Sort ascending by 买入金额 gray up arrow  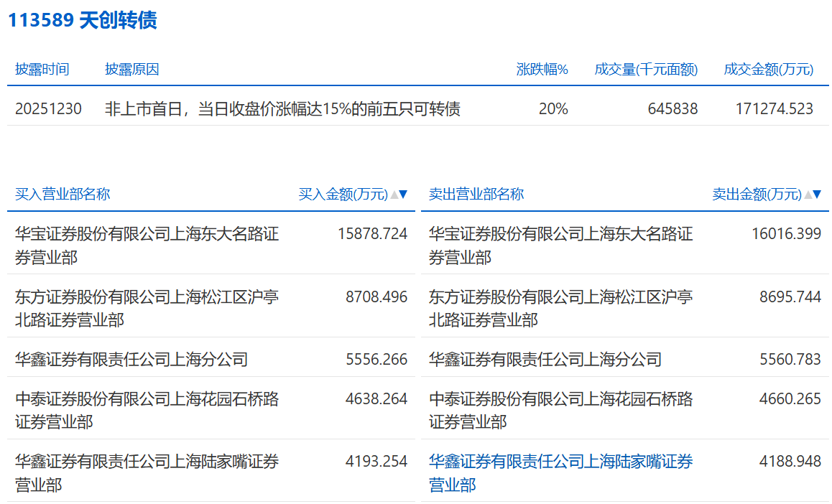point(394,195)
